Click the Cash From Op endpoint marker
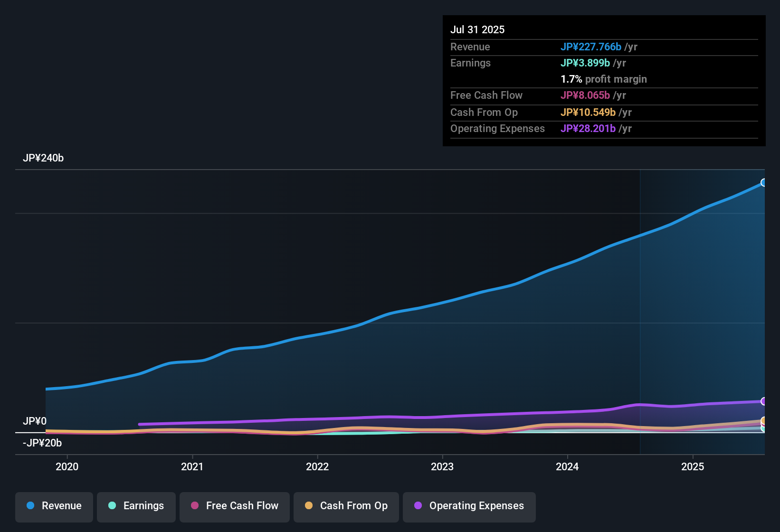This screenshot has height=532, width=780. (x=764, y=420)
